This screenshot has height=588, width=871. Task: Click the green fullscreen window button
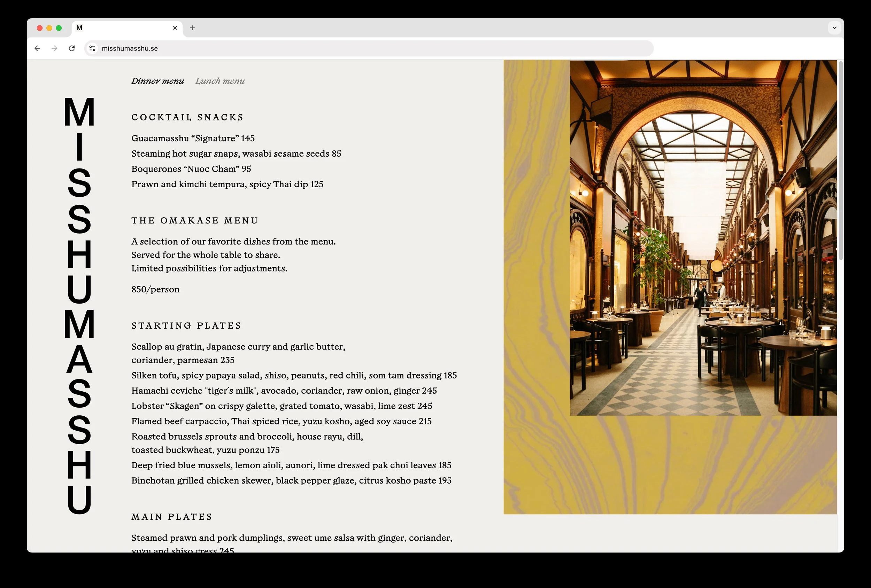(x=59, y=28)
